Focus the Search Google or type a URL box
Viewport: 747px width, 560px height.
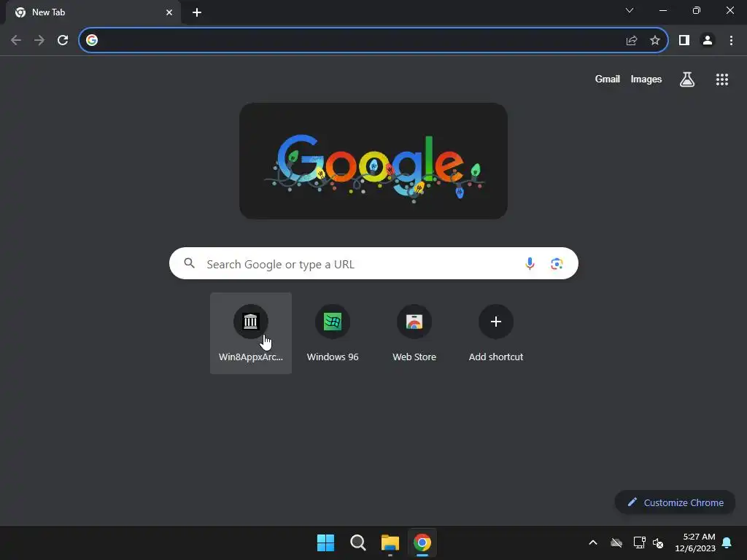click(373, 263)
